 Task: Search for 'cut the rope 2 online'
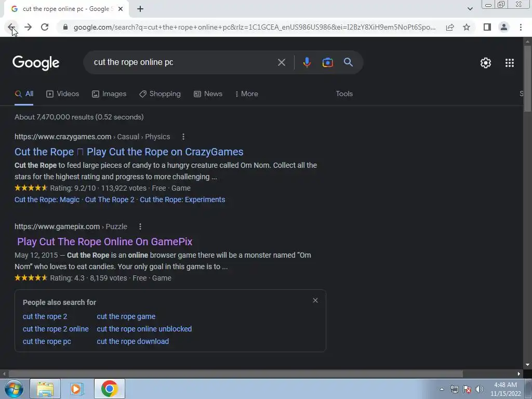[x=56, y=329]
